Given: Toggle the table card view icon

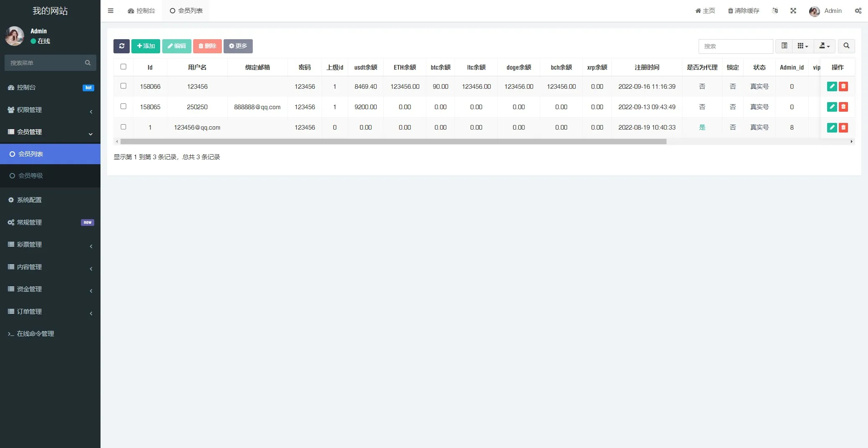Looking at the screenshot, I should click(x=784, y=46).
